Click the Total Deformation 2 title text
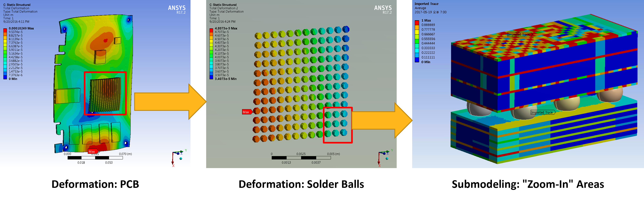This screenshot has width=644, height=198. (x=223, y=8)
